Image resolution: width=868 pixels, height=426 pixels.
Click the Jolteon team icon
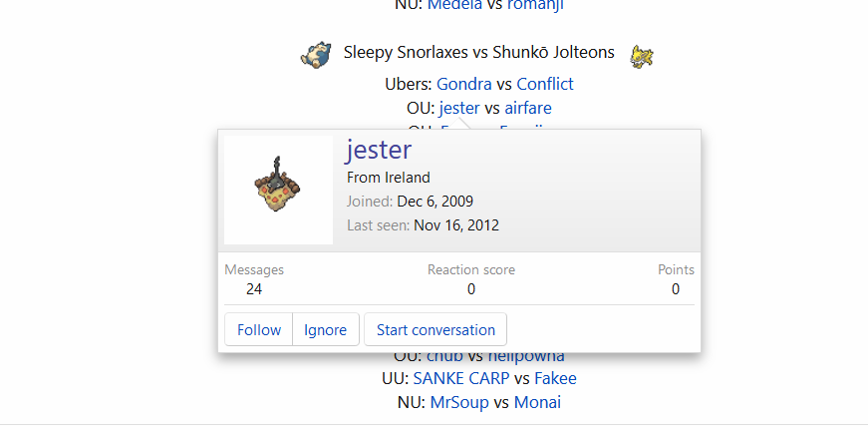point(642,56)
